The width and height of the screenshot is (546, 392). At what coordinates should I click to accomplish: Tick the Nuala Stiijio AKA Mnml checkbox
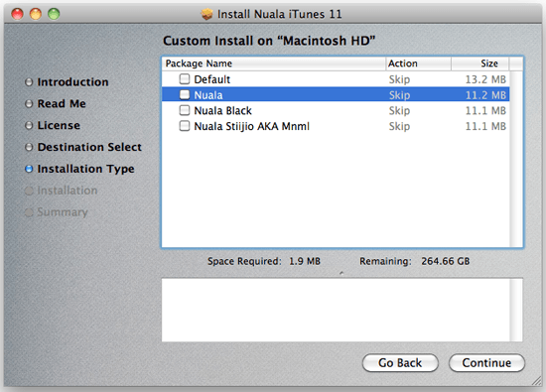pyautogui.click(x=185, y=126)
